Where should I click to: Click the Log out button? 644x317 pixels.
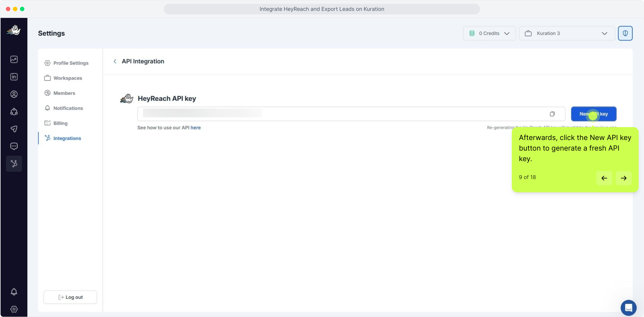pyautogui.click(x=70, y=297)
